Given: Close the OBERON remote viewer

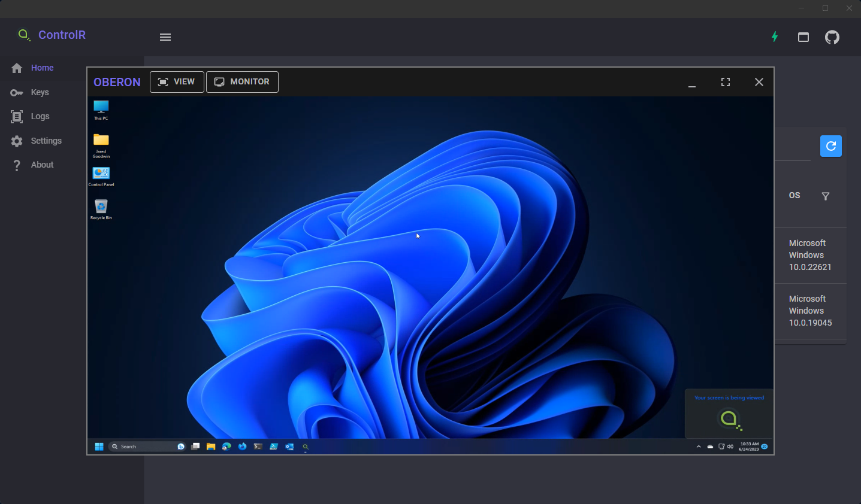Looking at the screenshot, I should 759,82.
